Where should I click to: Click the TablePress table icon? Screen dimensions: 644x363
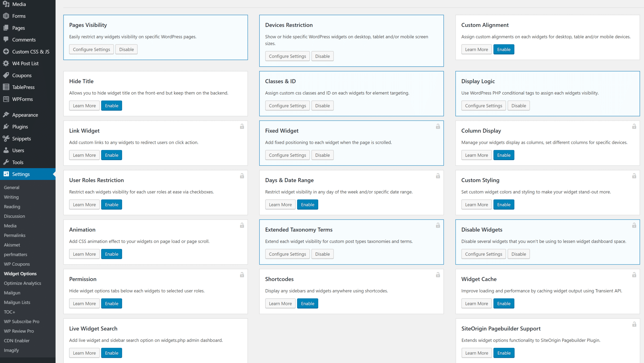click(6, 87)
